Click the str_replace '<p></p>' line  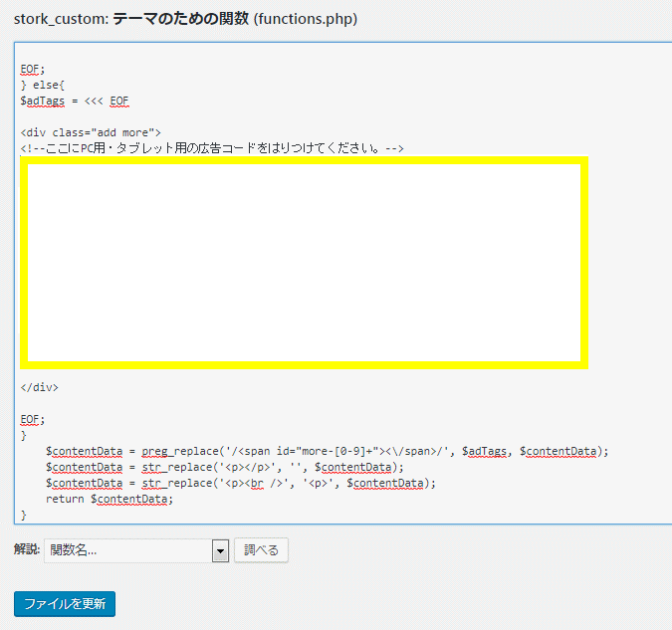coord(225,467)
